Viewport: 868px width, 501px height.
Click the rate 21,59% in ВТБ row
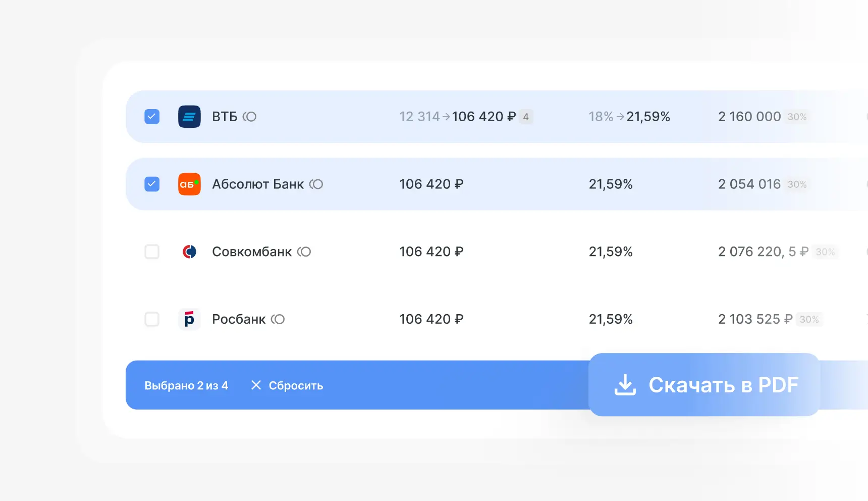pyautogui.click(x=648, y=117)
